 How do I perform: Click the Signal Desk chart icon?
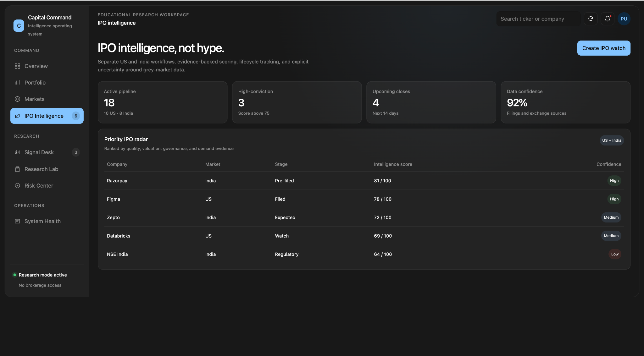pyautogui.click(x=17, y=152)
